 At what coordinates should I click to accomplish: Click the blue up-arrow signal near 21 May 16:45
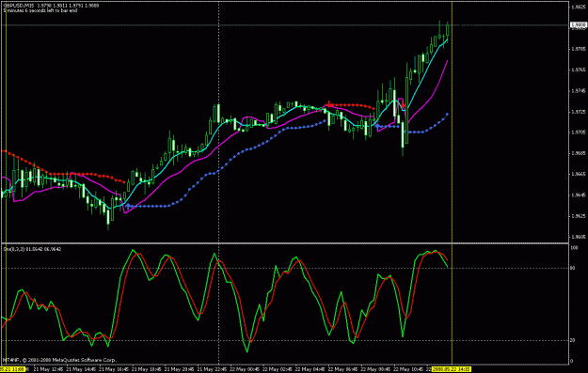[128, 206]
